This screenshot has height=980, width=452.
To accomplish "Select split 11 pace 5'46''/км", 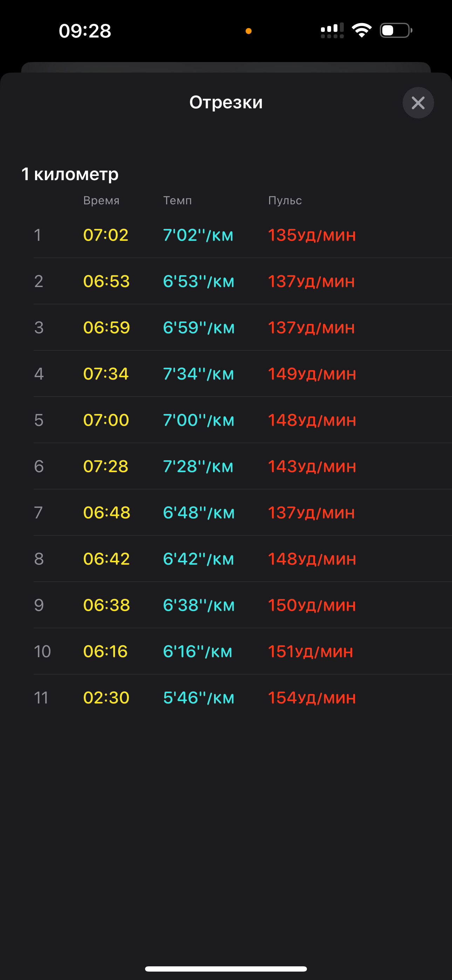I will pos(199,698).
